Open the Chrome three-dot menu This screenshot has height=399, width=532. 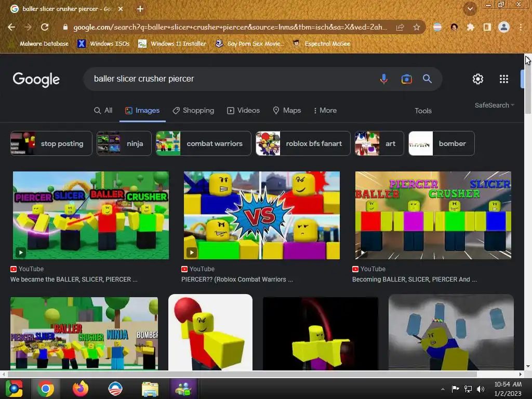point(521,27)
